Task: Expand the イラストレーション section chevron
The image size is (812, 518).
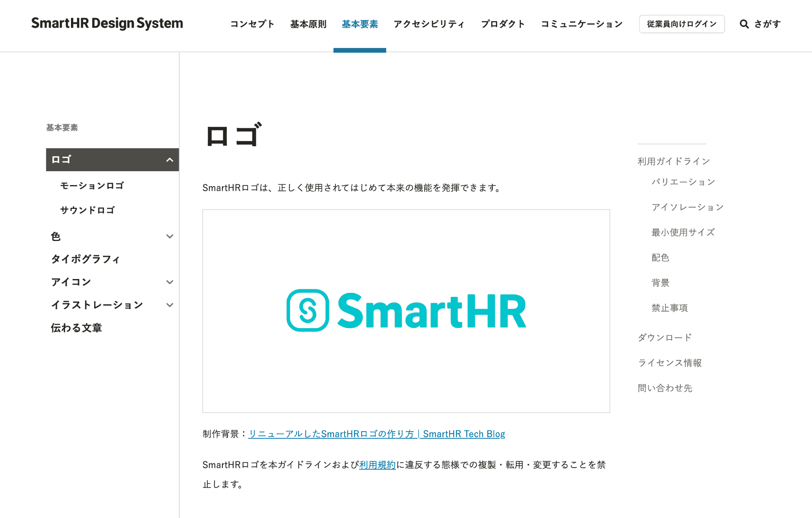Action: click(170, 305)
